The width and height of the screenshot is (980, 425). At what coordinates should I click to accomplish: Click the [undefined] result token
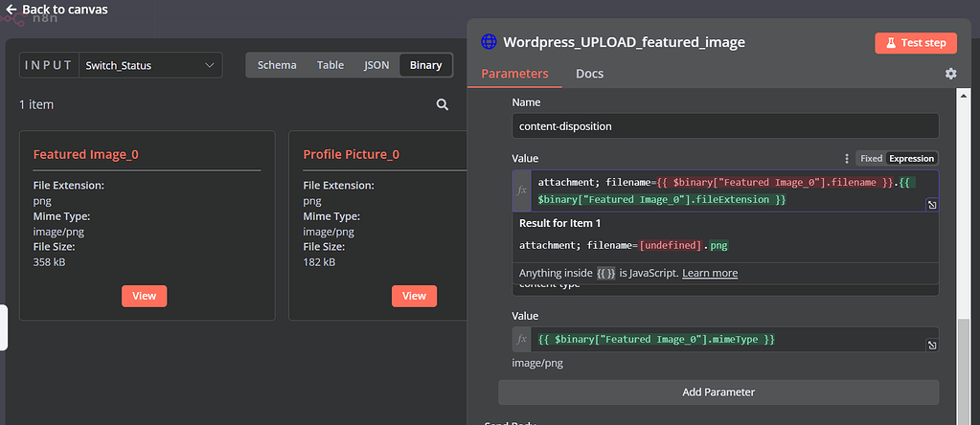pyautogui.click(x=672, y=246)
